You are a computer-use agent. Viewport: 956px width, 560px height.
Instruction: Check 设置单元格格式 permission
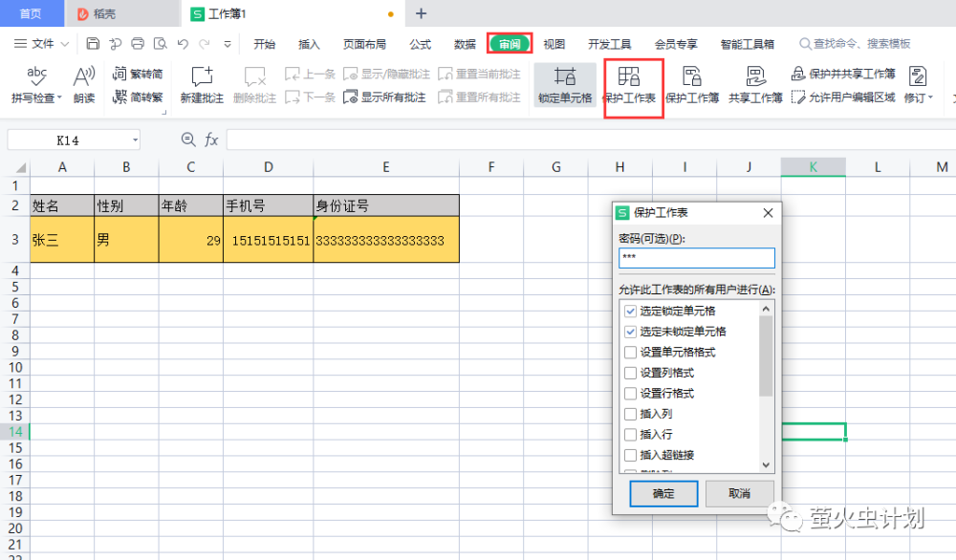tap(630, 353)
